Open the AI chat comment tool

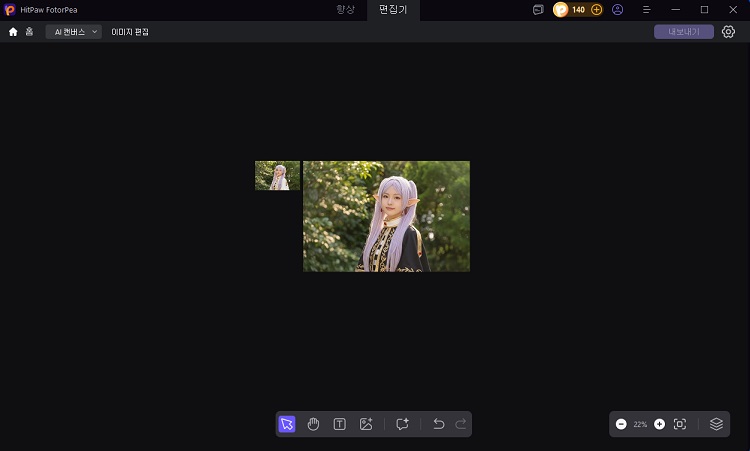click(402, 424)
